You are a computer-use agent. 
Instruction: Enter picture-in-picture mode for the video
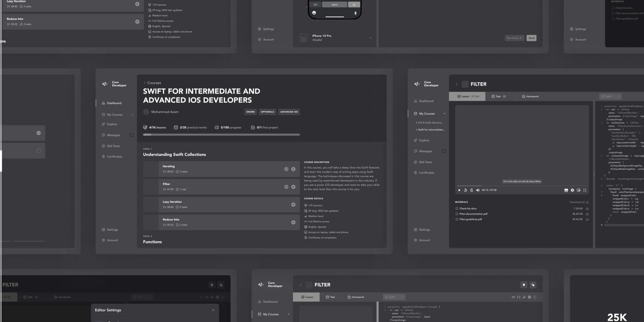coord(579,190)
